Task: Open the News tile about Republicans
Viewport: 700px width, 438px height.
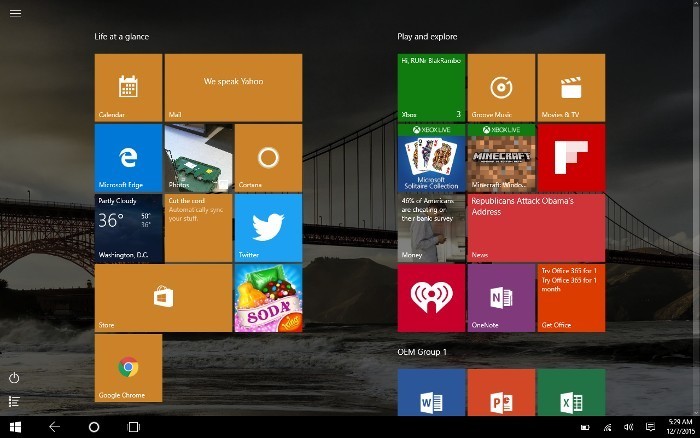Action: (536, 228)
